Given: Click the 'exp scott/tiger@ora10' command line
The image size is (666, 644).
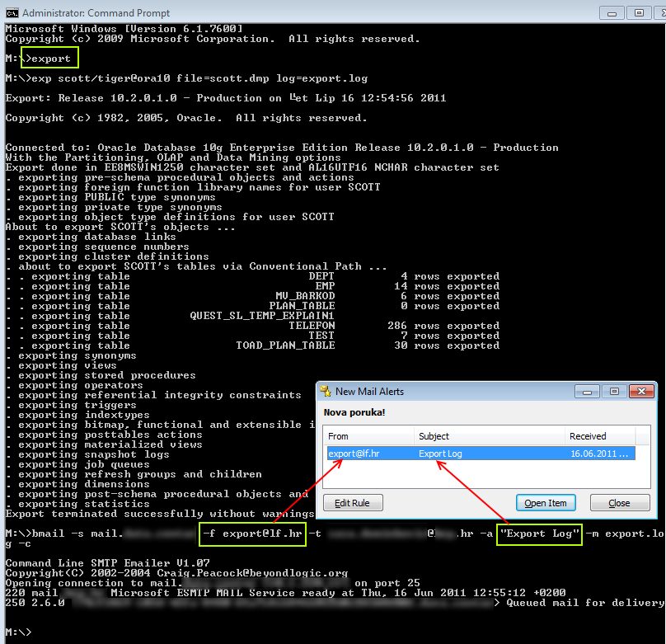Looking at the screenshot, I should coord(186,78).
